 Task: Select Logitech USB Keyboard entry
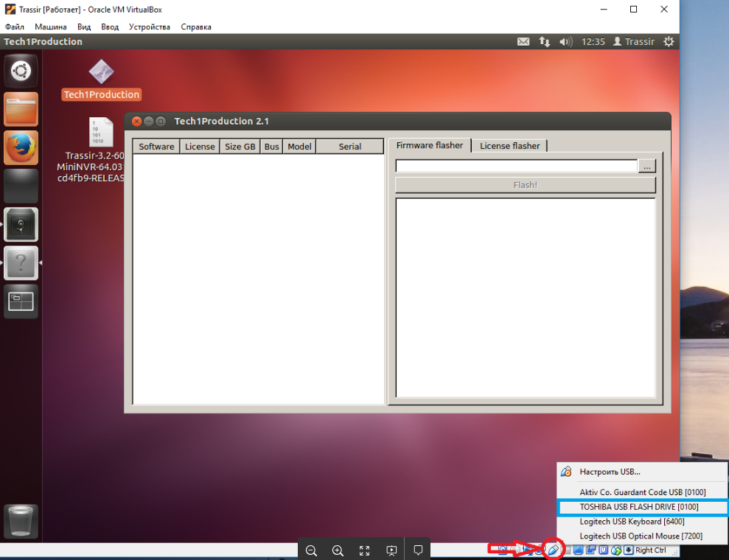[642, 522]
